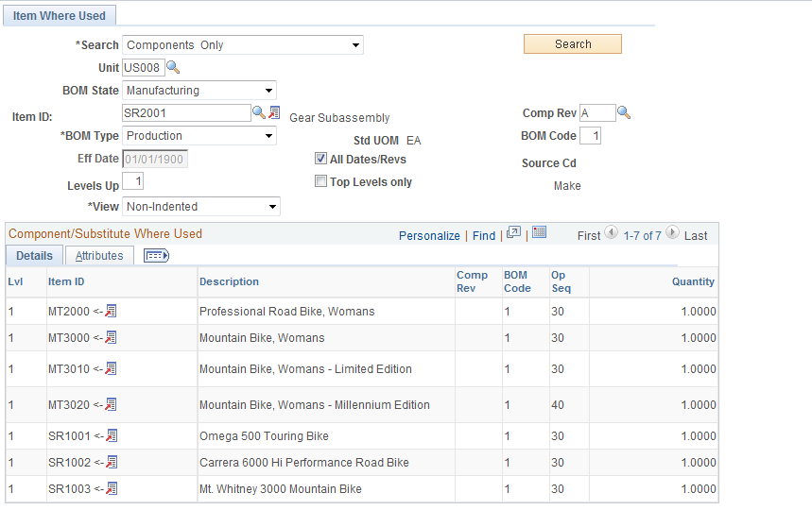Viewport: 812px width, 510px height.
Task: Go to Last page link
Action: coord(696,236)
